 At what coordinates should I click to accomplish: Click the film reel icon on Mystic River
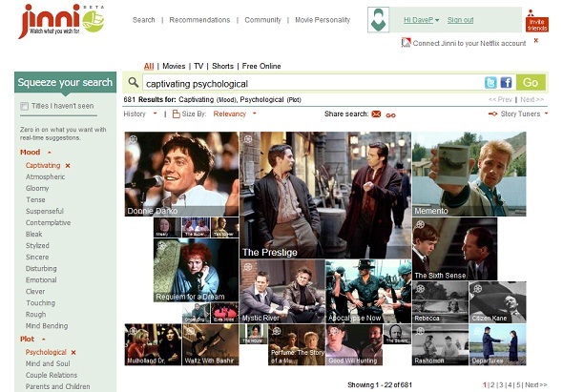point(248,267)
